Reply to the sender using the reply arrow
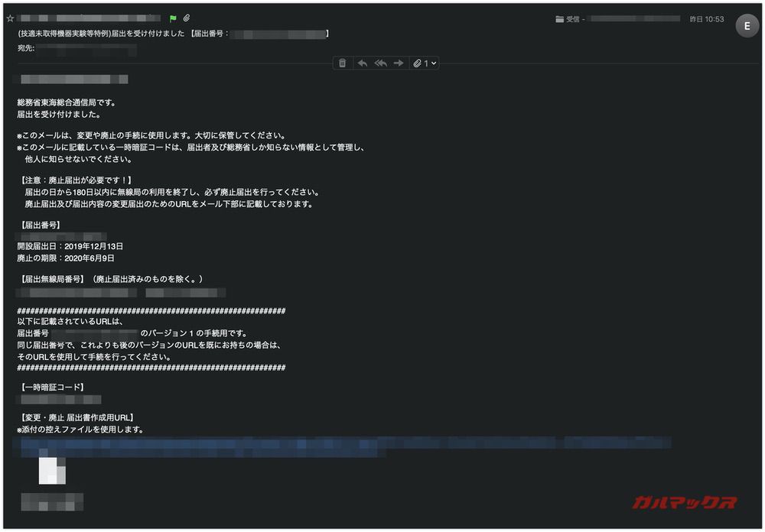The width and height of the screenshot is (765, 532). (x=362, y=63)
